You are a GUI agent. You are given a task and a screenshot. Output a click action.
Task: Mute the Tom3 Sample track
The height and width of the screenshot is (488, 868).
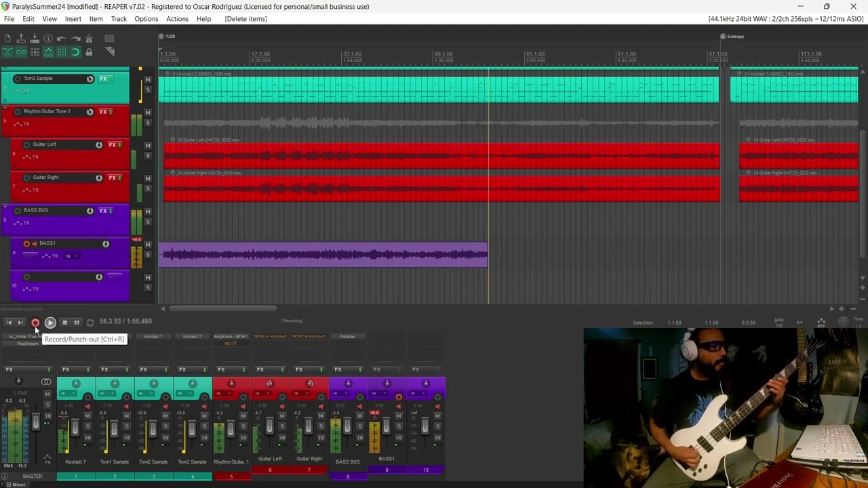147,80
